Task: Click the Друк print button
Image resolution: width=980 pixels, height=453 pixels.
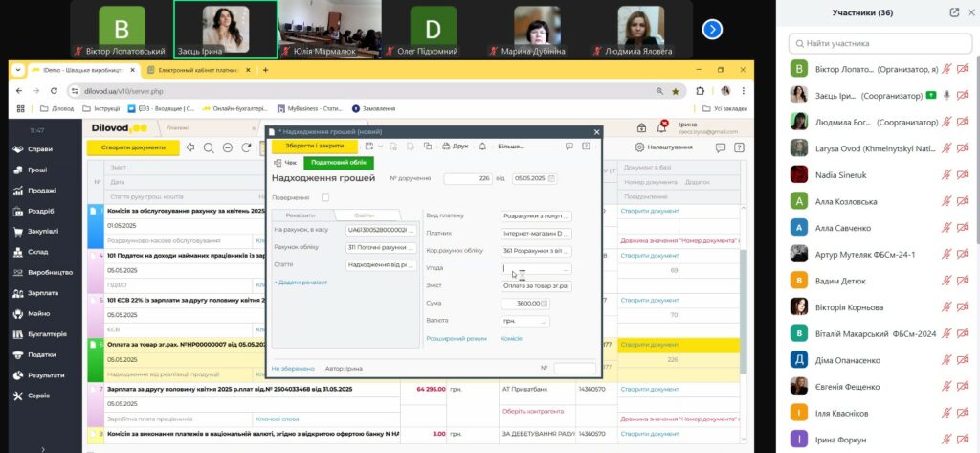Action: pos(455,146)
